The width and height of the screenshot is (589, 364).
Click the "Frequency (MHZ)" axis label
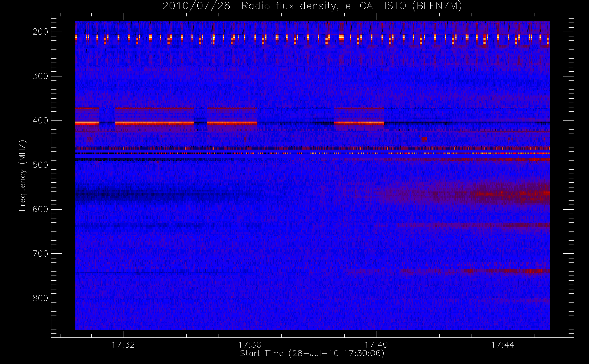click(23, 175)
